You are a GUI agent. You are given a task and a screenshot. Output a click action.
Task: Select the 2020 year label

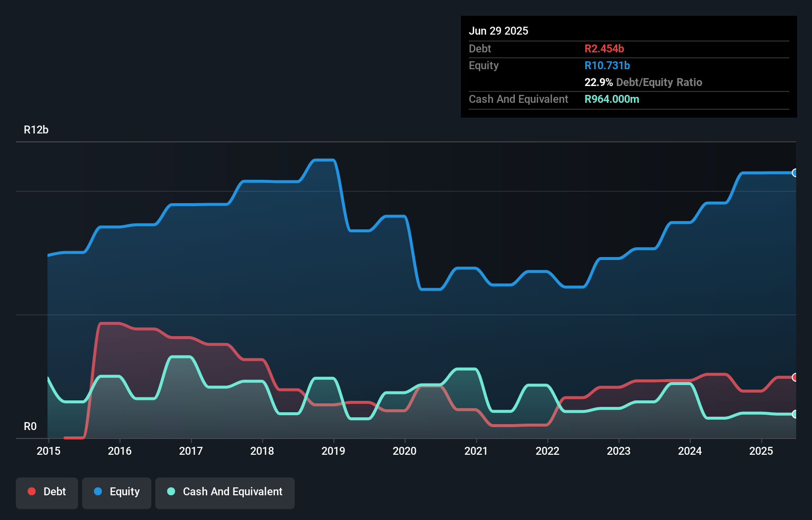[x=405, y=451]
